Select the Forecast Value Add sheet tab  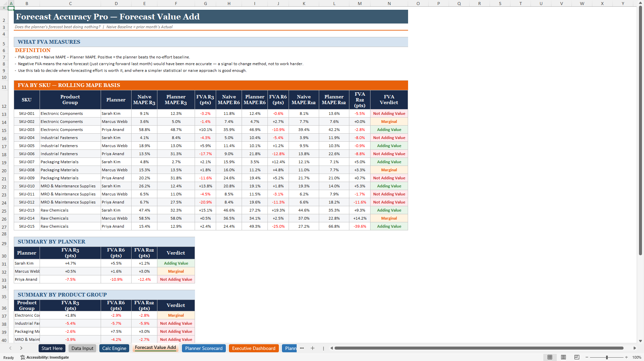click(155, 348)
